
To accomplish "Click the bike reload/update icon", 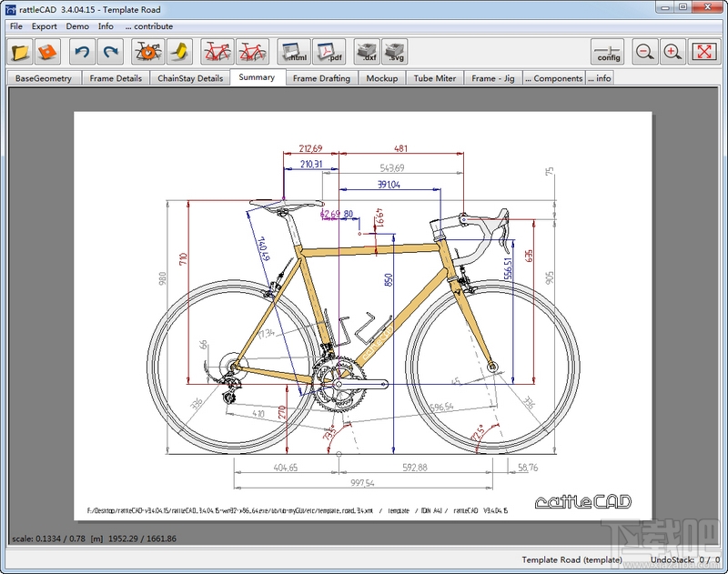I will pyautogui.click(x=148, y=52).
